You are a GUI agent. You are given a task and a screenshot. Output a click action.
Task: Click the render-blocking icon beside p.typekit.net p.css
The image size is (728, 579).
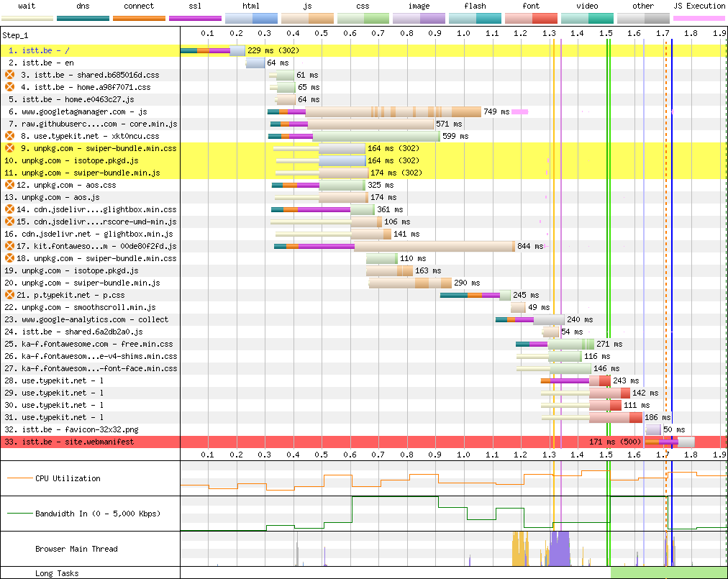(x=10, y=295)
